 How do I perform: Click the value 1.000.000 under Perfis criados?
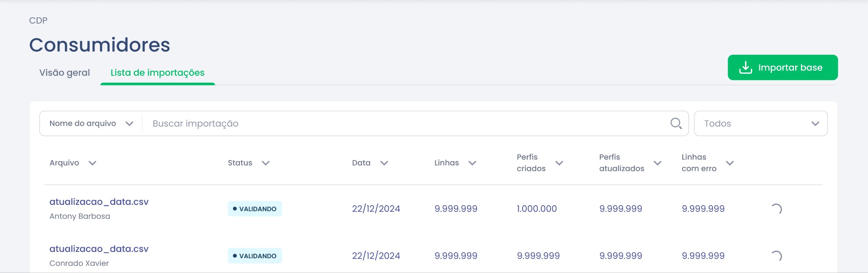point(537,209)
